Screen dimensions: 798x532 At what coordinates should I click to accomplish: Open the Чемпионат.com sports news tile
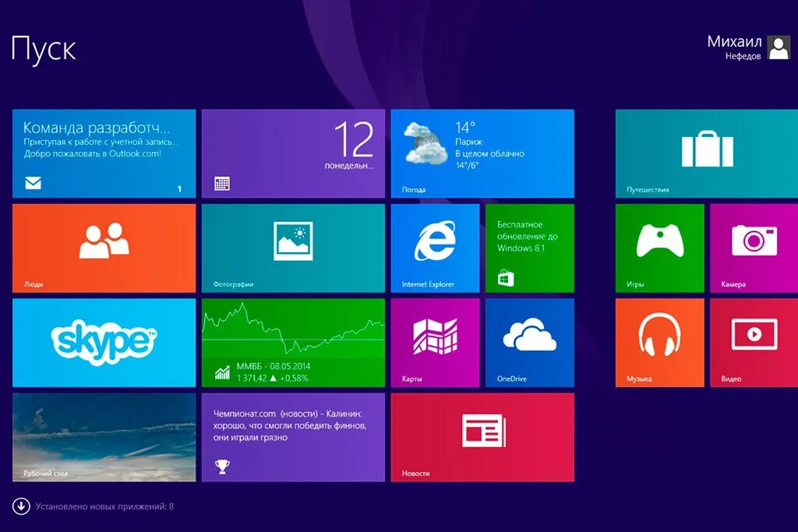coord(293,437)
